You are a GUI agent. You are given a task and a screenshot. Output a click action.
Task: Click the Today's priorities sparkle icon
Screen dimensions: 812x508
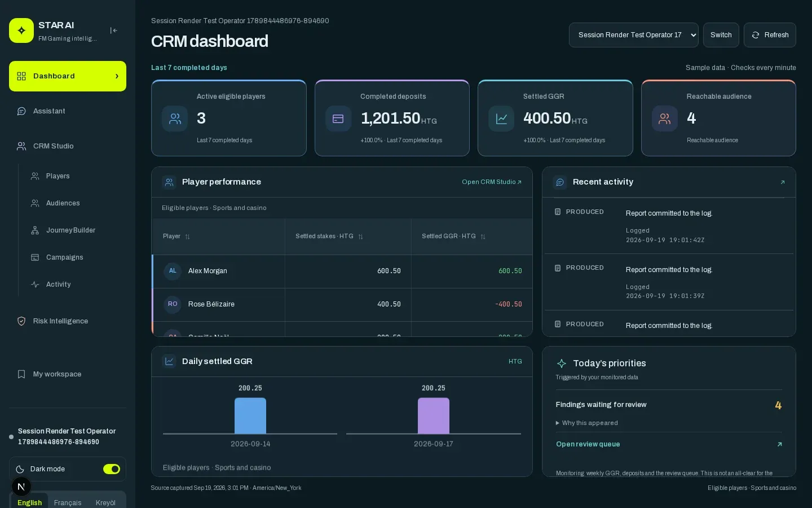pyautogui.click(x=562, y=364)
